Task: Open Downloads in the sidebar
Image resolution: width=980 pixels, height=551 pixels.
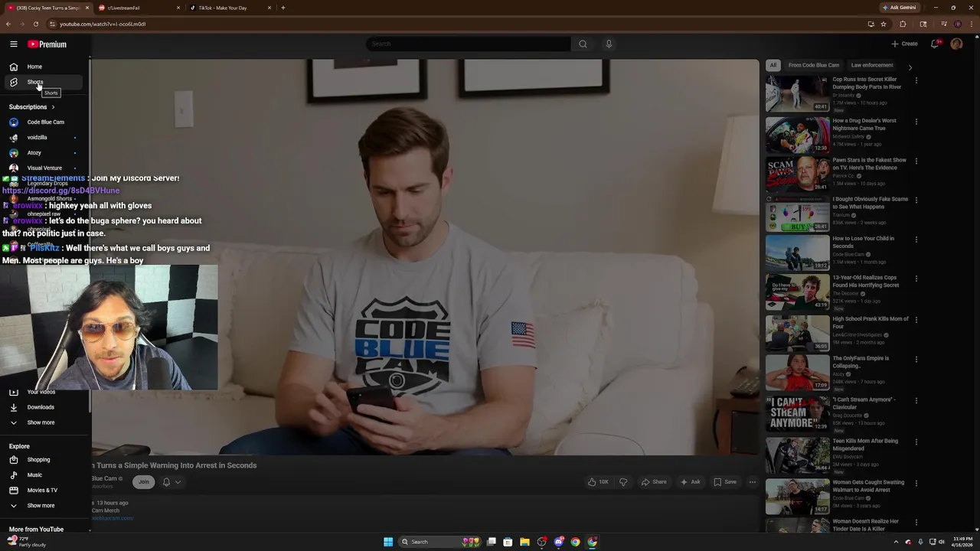Action: coord(45,407)
